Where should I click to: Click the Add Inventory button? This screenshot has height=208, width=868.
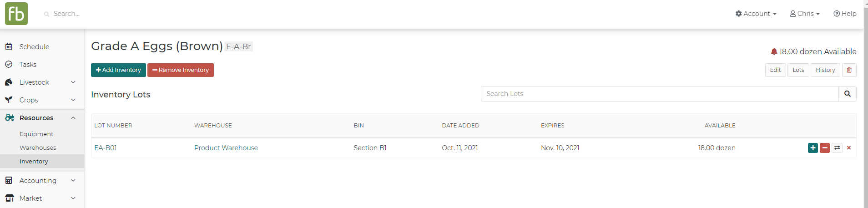pos(118,70)
